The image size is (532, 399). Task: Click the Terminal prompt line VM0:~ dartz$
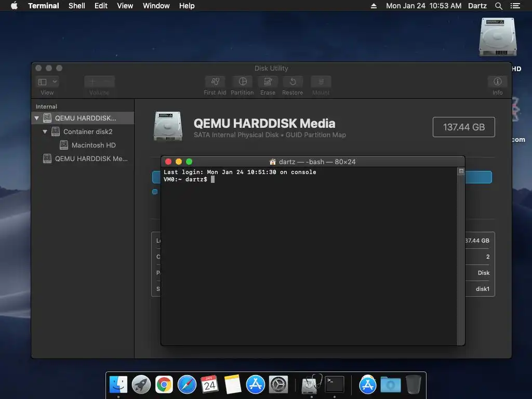point(185,179)
